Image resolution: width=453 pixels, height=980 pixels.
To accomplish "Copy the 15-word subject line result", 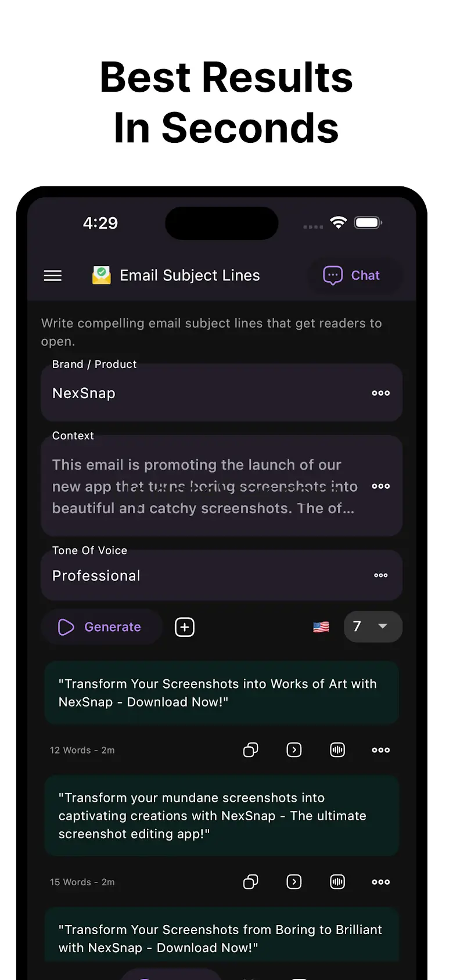I will tap(250, 882).
